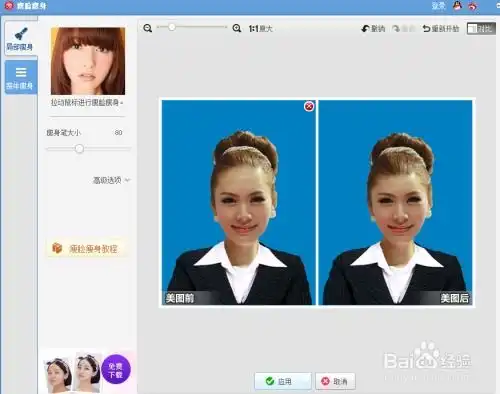Open the 登录 login link
This screenshot has height=394, width=500.
[x=438, y=6]
